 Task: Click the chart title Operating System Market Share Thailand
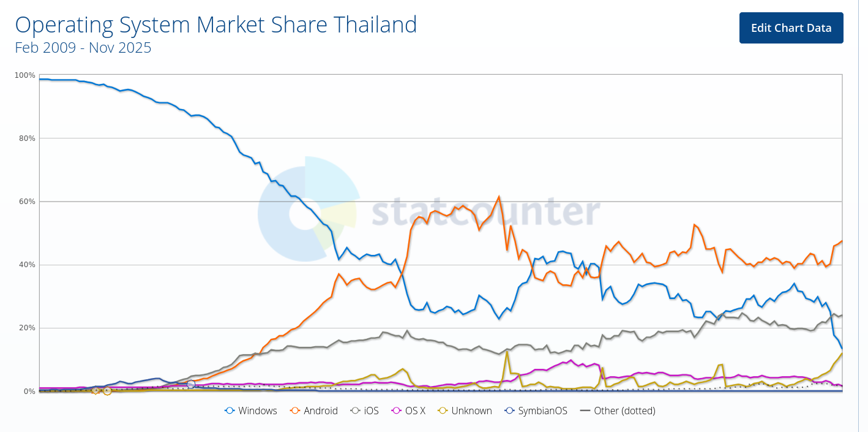tap(215, 25)
